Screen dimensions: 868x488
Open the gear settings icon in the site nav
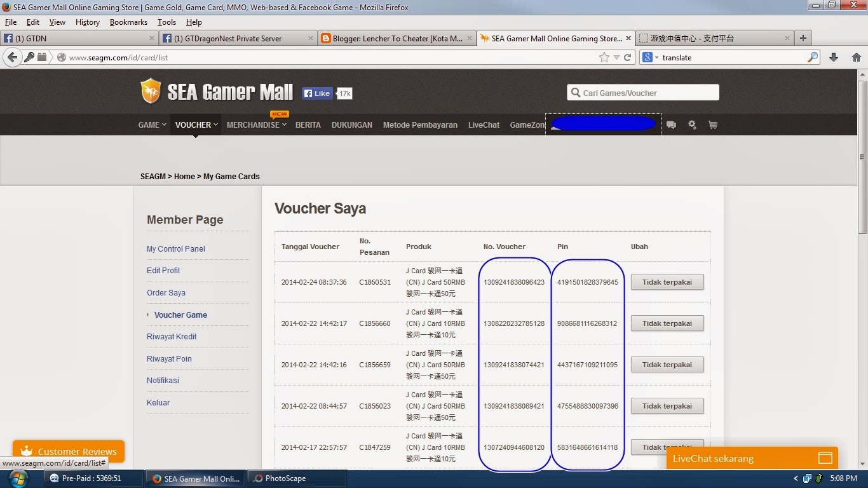[692, 125]
